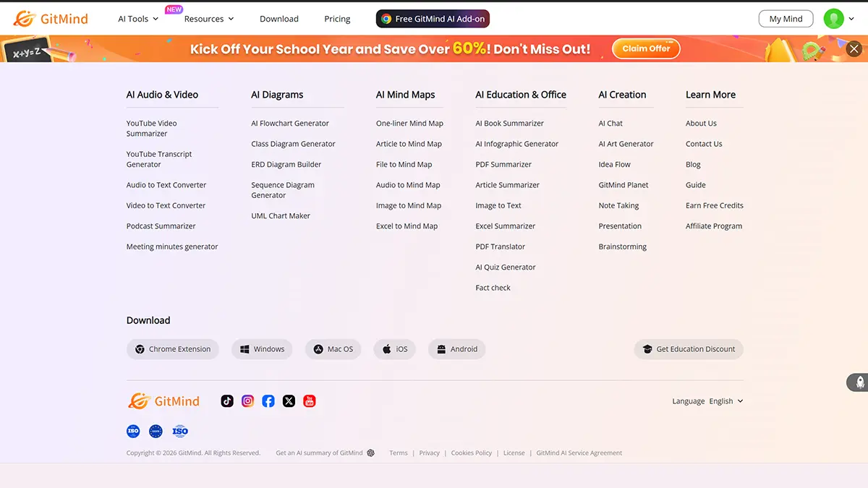Open the AI Flowchart Generator link
This screenshot has width=868, height=488.
click(290, 123)
